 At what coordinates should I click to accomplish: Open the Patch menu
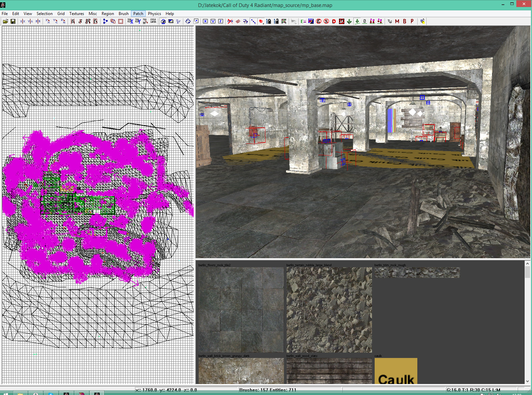coord(138,14)
